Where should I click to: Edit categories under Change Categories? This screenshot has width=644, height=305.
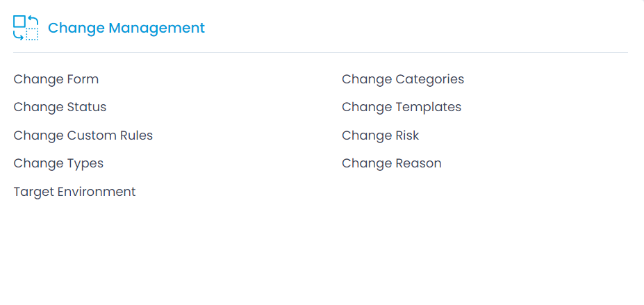(403, 79)
